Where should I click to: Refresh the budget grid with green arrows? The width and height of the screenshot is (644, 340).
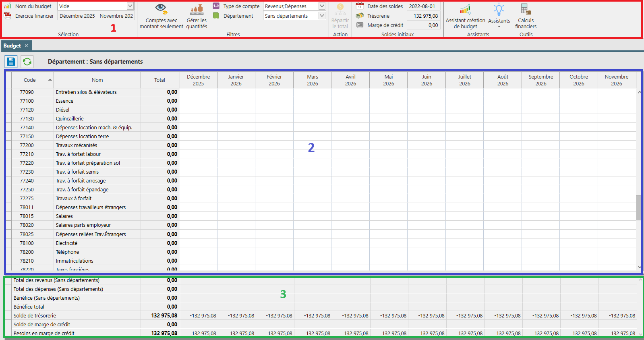point(27,62)
